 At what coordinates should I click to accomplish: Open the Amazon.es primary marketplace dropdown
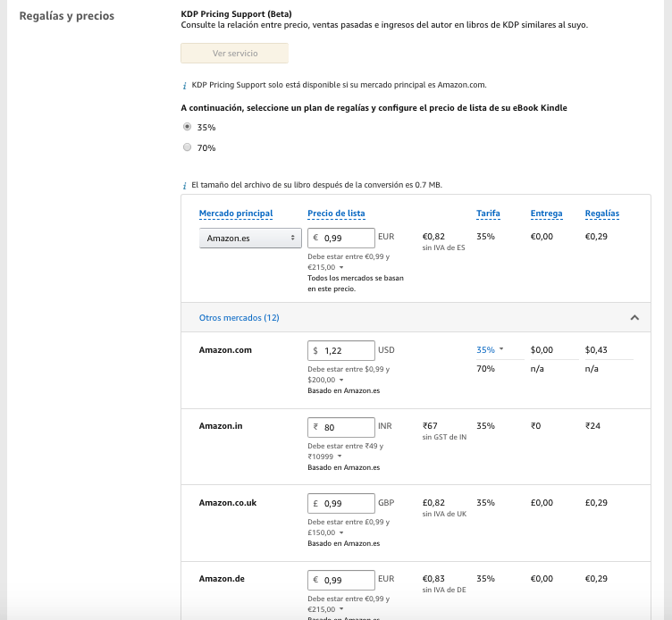[x=250, y=239]
